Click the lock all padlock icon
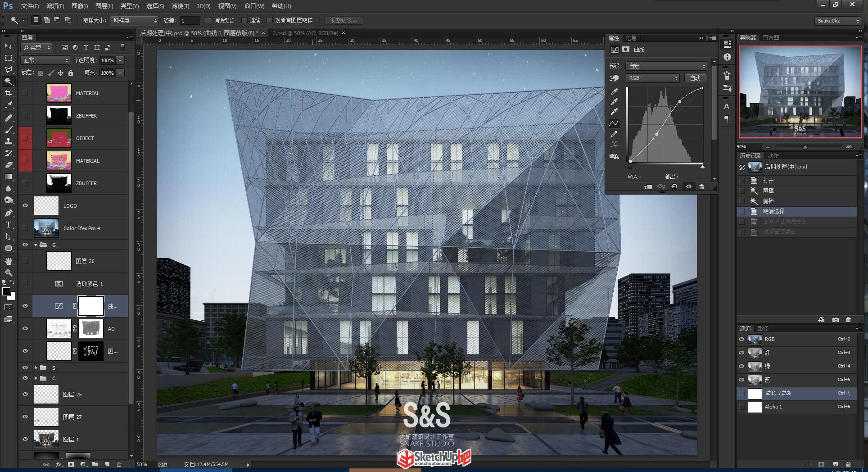 (x=70, y=73)
